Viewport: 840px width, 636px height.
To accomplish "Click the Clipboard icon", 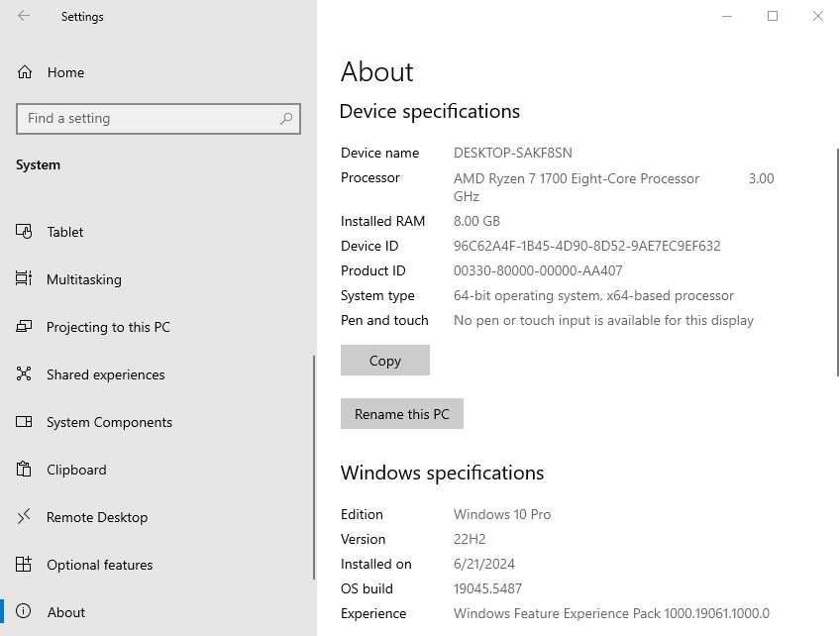I will click(x=24, y=470).
